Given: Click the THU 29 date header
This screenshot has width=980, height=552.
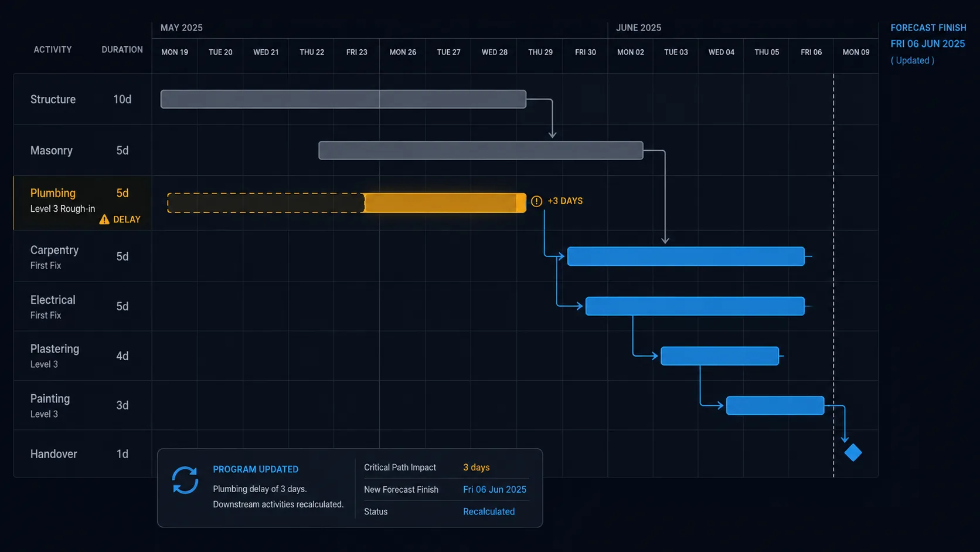Looking at the screenshot, I should point(540,52).
